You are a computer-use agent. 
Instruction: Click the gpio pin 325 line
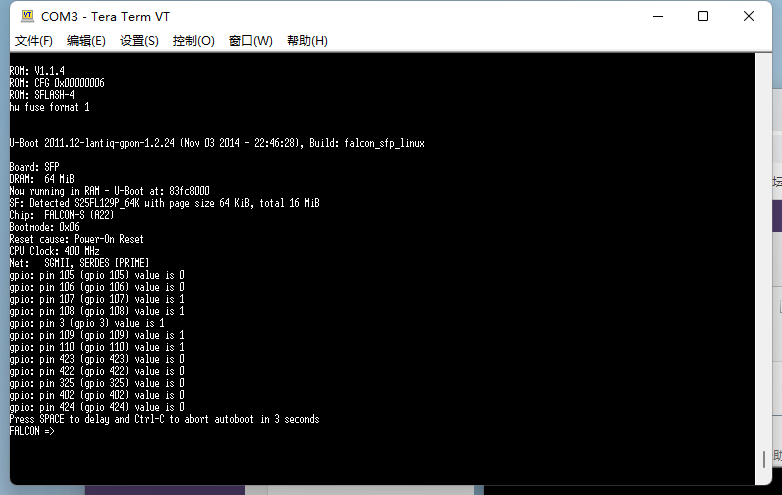click(x=97, y=383)
